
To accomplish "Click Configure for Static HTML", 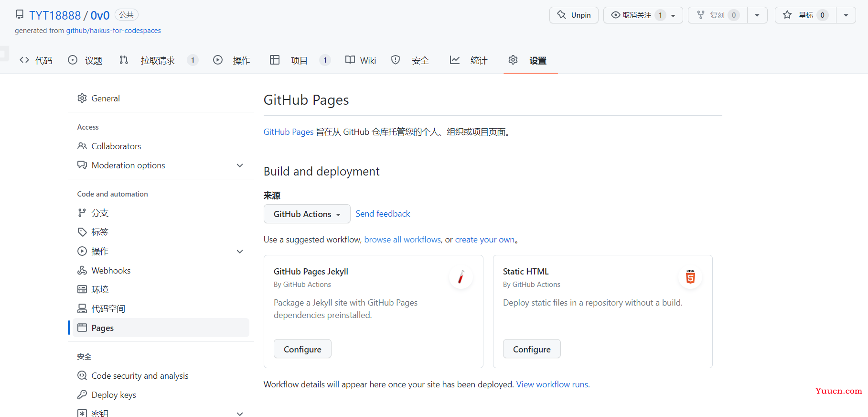I will (532, 349).
